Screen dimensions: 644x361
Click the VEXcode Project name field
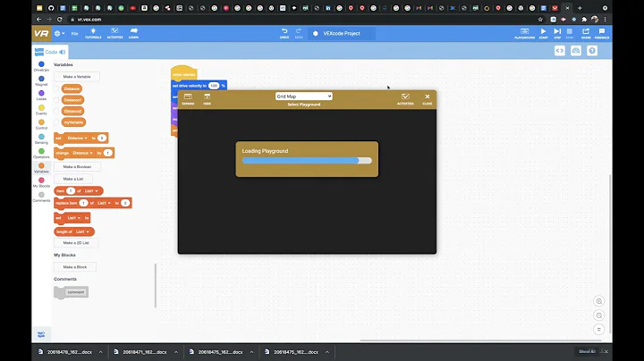point(342,34)
